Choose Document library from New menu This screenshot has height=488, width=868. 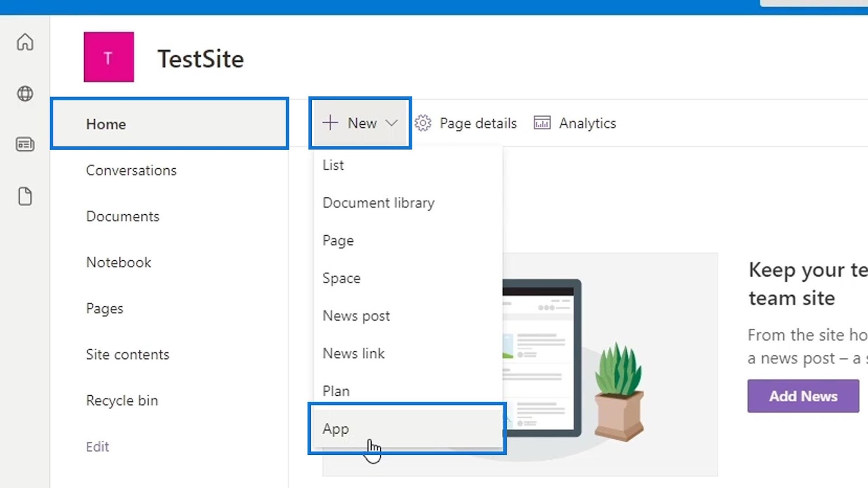tap(408, 203)
